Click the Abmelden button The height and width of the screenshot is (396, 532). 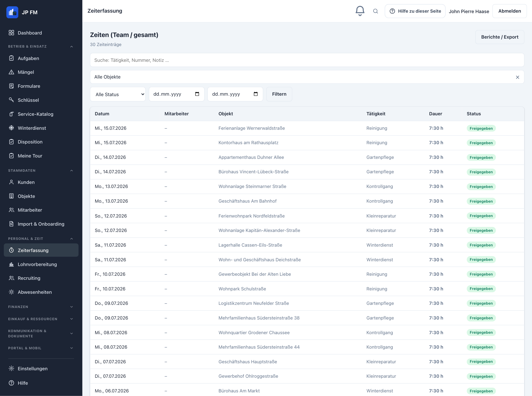(x=509, y=11)
